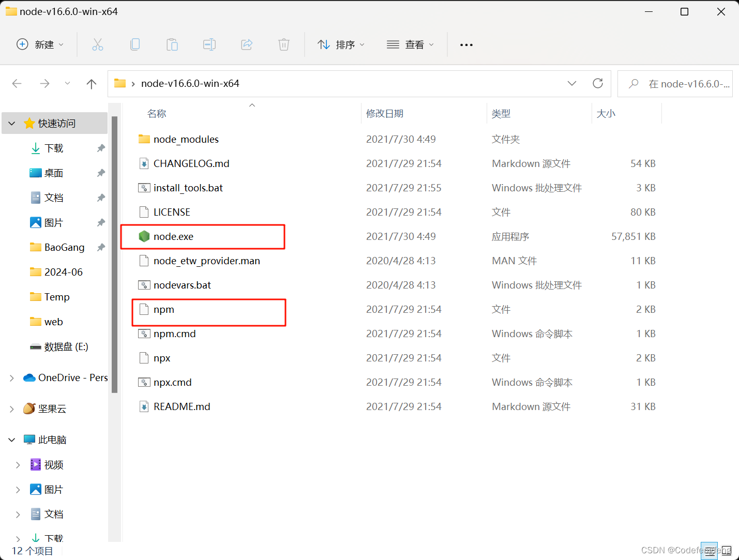Click the Rename icon in toolbar
The height and width of the screenshot is (560, 739).
209,45
